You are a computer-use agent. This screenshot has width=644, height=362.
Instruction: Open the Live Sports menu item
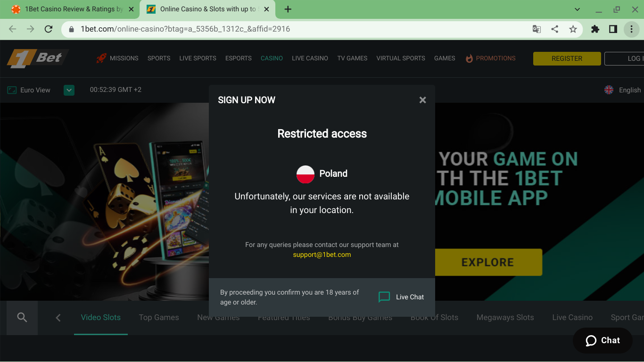coord(198,58)
